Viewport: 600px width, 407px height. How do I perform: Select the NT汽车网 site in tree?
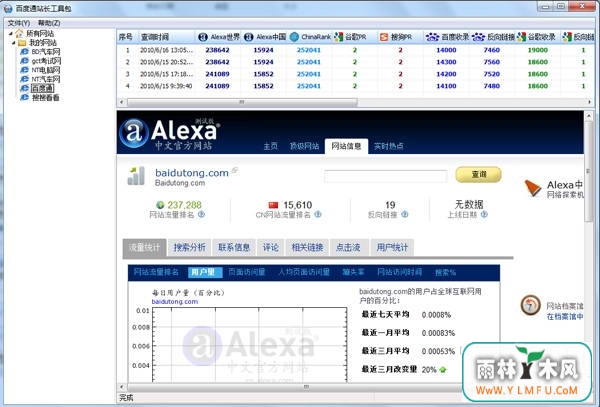(x=46, y=79)
